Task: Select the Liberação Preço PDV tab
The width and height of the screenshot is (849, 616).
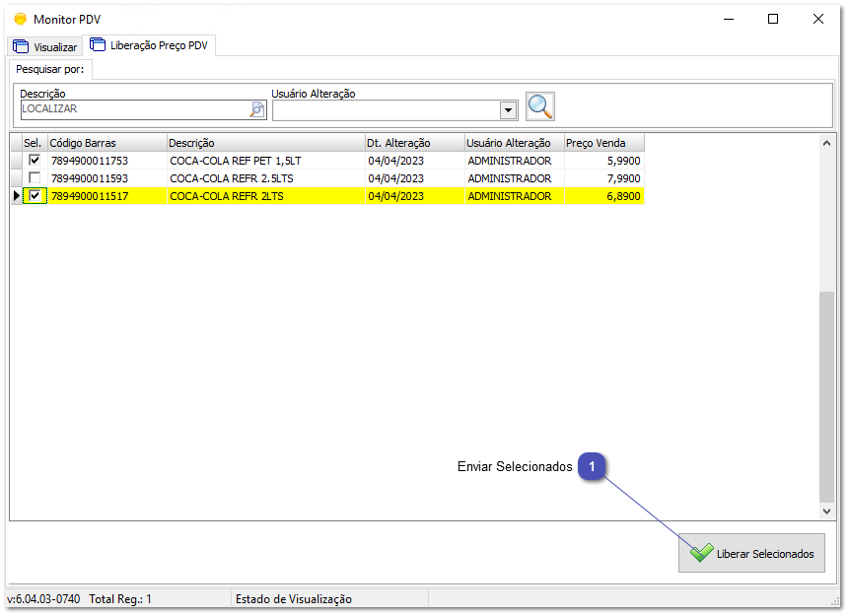Action: click(x=151, y=45)
